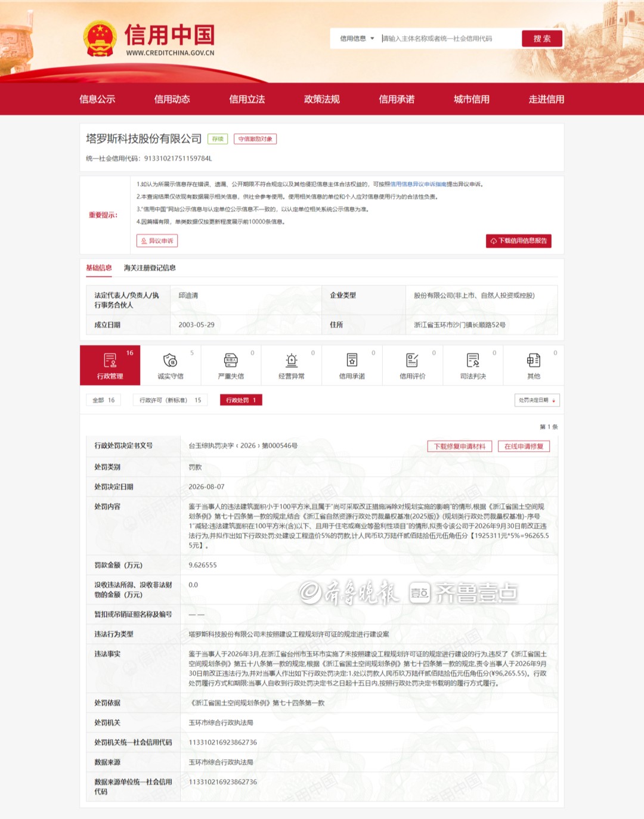Viewport: 644px width, 819px height.
Task: Click the 在线申请修复 button
Action: click(x=524, y=446)
